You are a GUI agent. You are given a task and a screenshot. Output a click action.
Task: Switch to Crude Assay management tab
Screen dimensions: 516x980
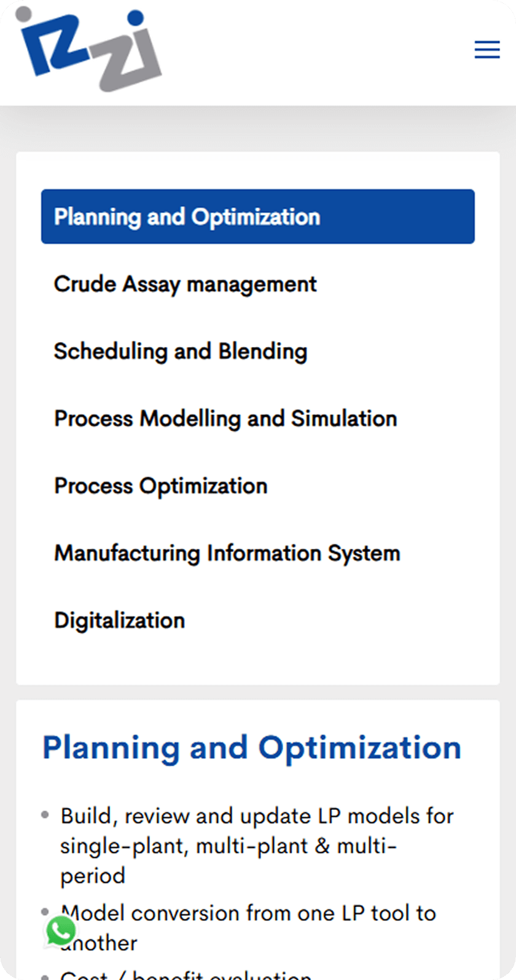[x=186, y=284]
